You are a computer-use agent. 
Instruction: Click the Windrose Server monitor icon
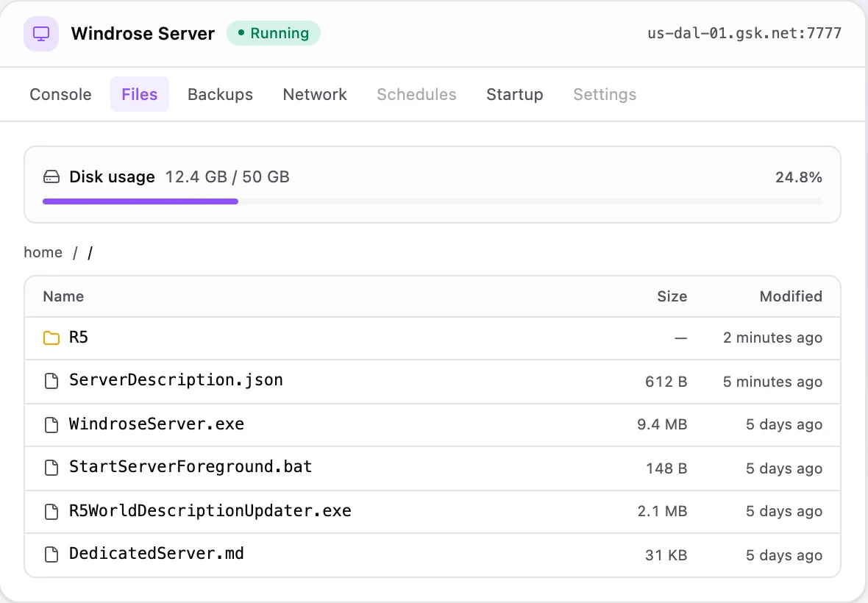tap(41, 34)
